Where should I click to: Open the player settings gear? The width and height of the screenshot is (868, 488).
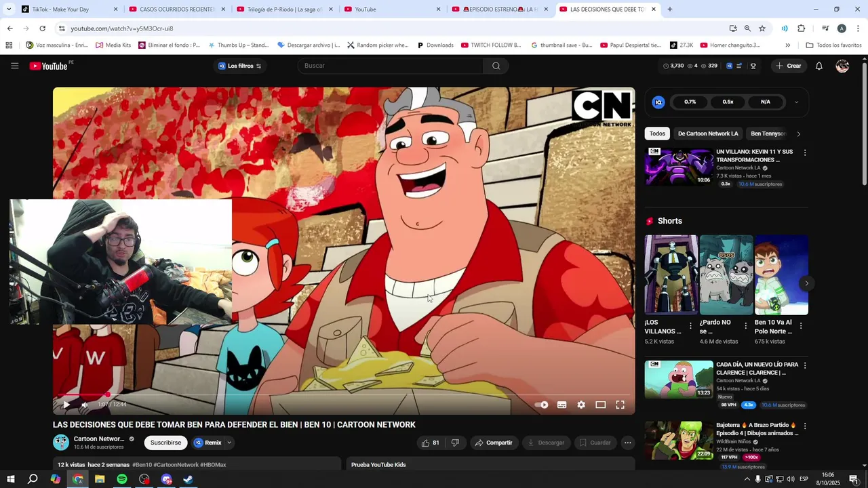(581, 405)
